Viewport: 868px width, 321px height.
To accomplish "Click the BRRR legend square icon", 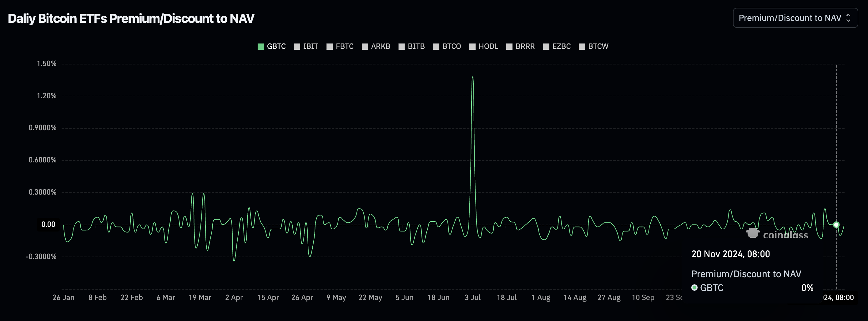I will [509, 47].
